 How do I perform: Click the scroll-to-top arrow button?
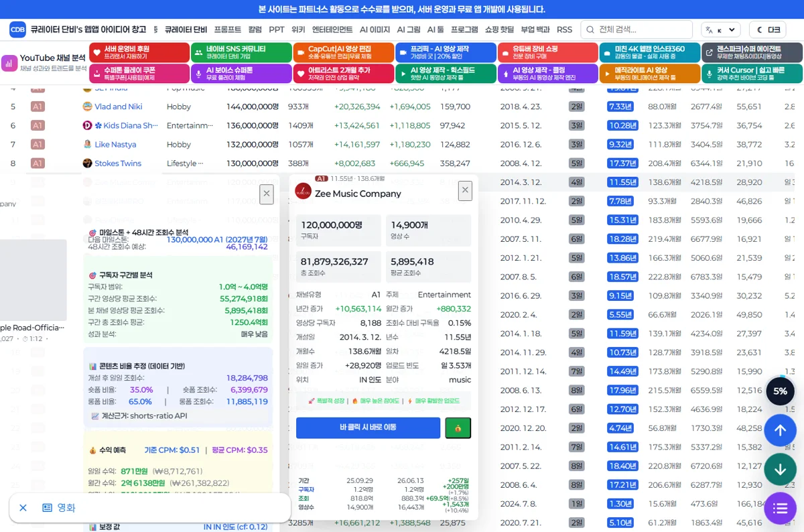coord(780,431)
